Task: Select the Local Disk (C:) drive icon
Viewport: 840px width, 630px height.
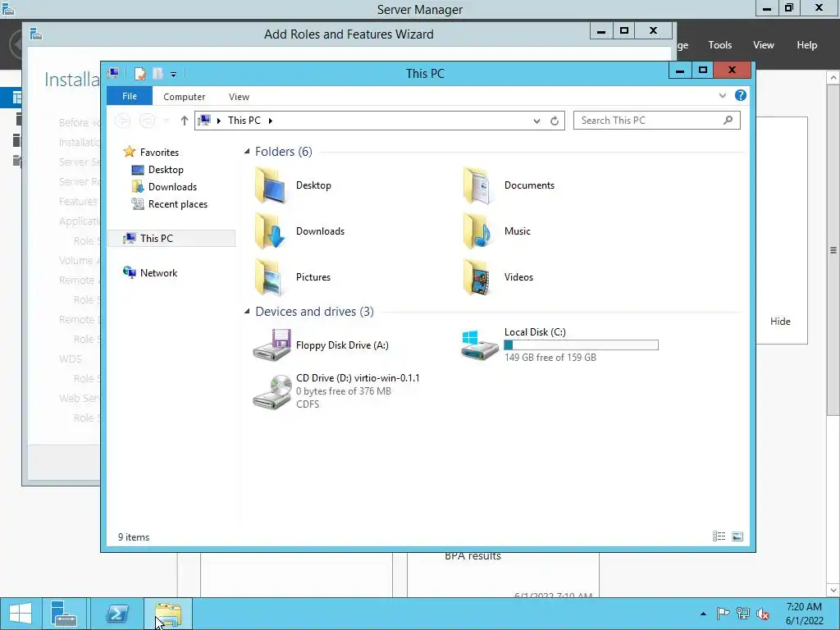Action: pos(480,345)
